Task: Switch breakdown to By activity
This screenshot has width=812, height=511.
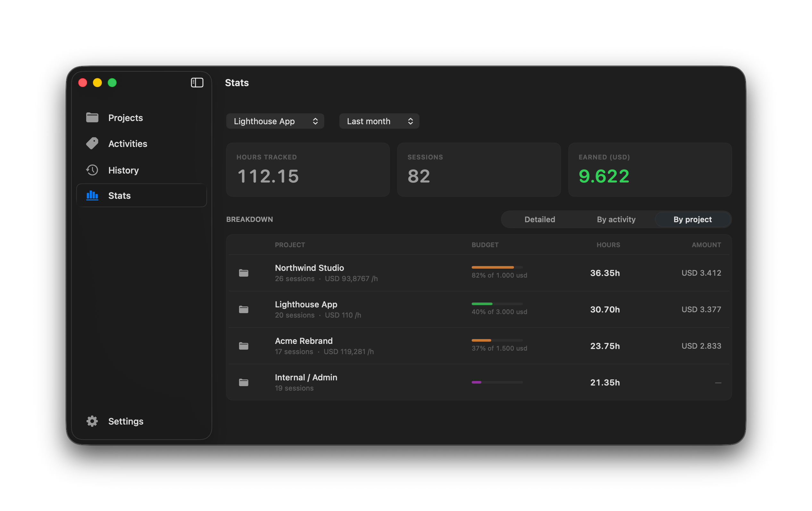Action: coord(616,219)
